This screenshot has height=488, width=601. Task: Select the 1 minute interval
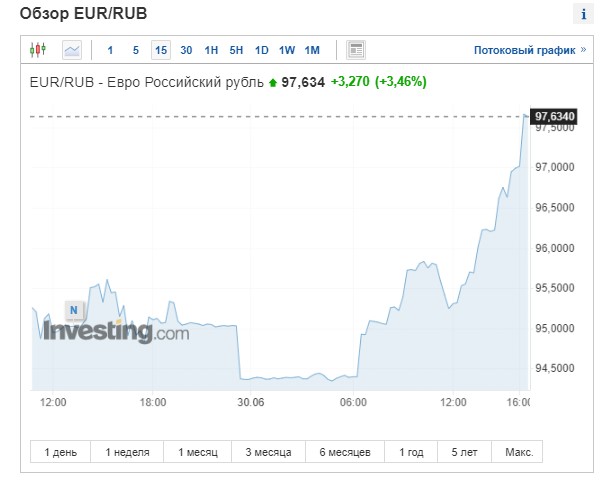[x=110, y=50]
